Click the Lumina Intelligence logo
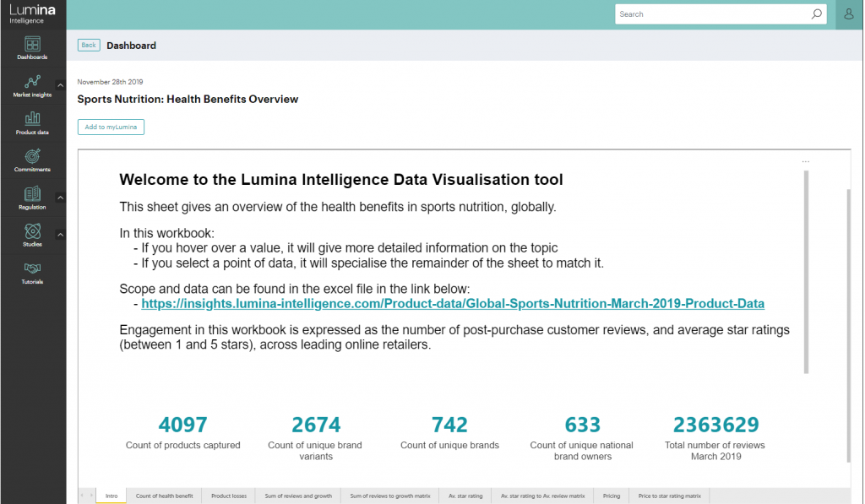The width and height of the screenshot is (865, 504). pyautogui.click(x=32, y=14)
